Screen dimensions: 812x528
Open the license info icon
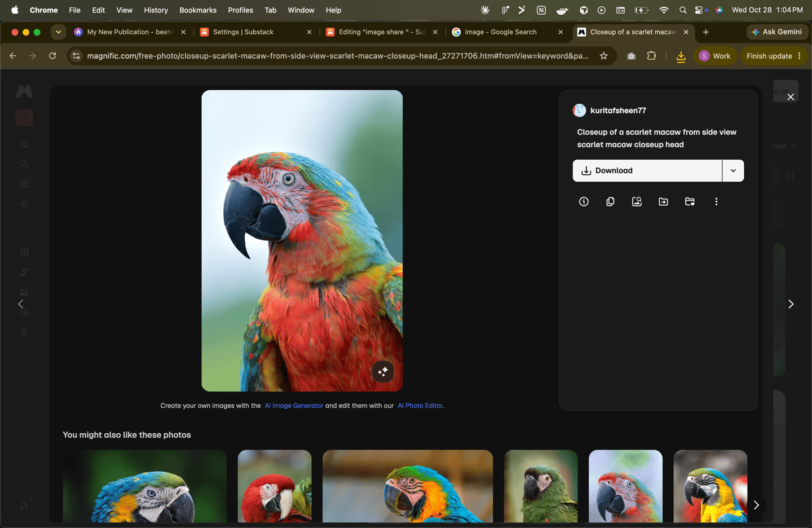(584, 201)
